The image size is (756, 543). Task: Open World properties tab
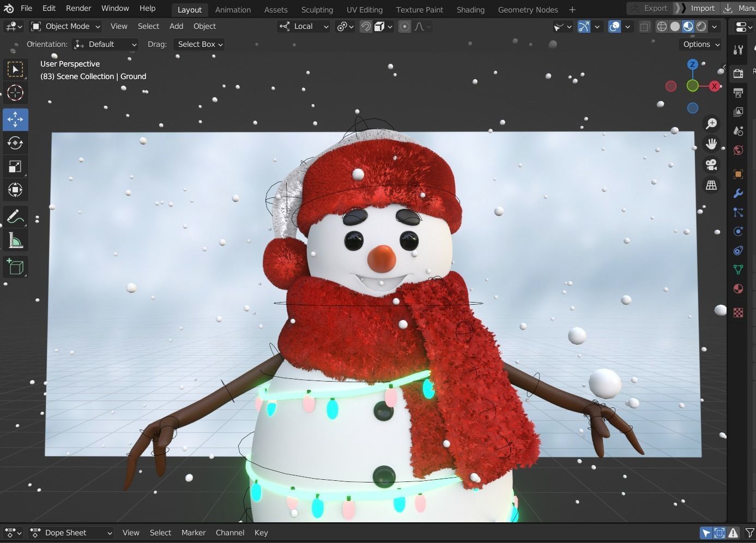pyautogui.click(x=739, y=150)
